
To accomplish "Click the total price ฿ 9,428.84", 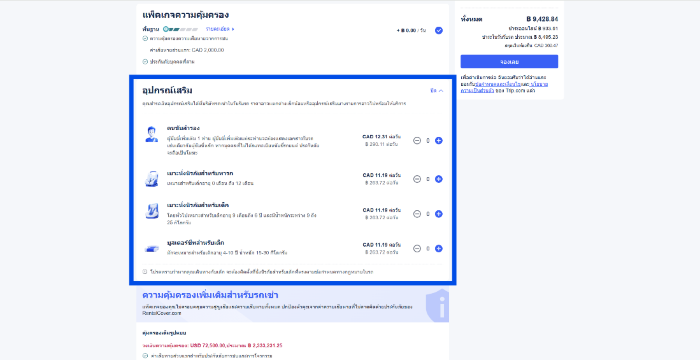I will pos(542,19).
